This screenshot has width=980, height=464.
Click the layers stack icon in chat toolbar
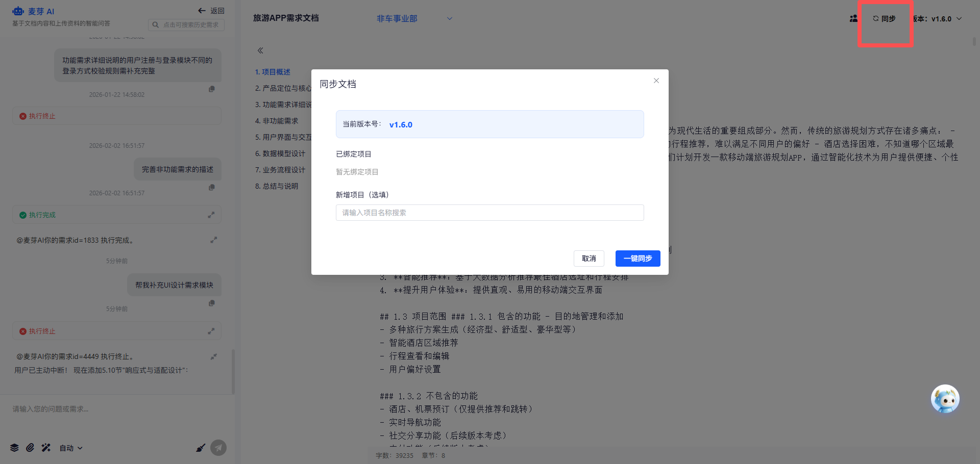14,448
